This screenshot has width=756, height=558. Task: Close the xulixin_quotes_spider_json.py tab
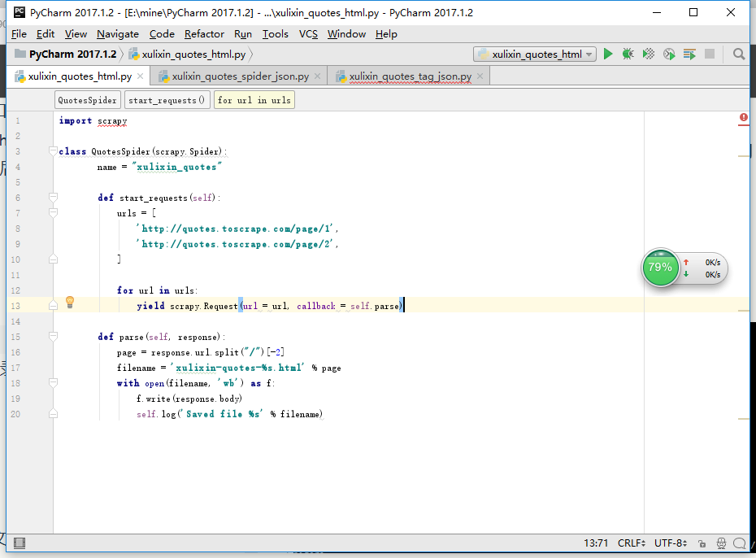click(317, 76)
